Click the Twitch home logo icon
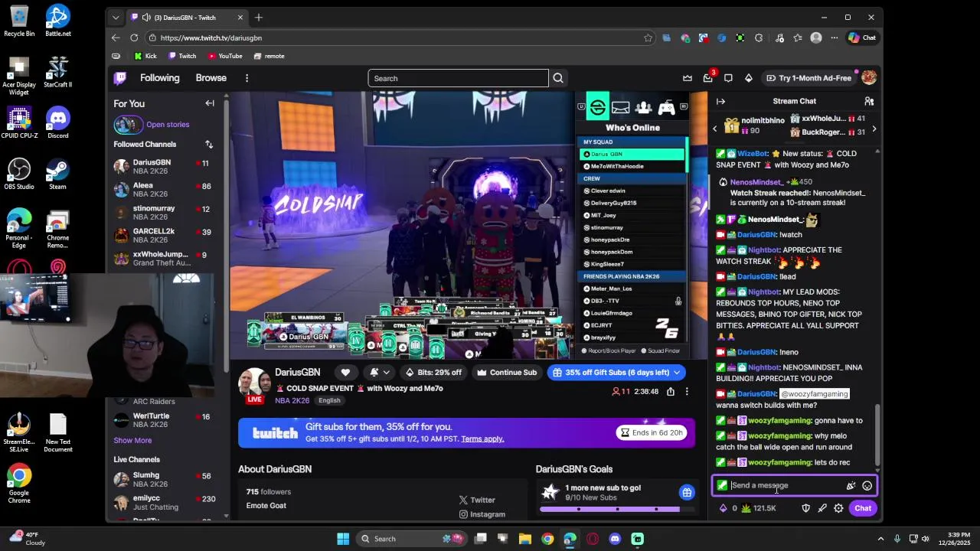The width and height of the screenshot is (980, 551). tap(120, 78)
